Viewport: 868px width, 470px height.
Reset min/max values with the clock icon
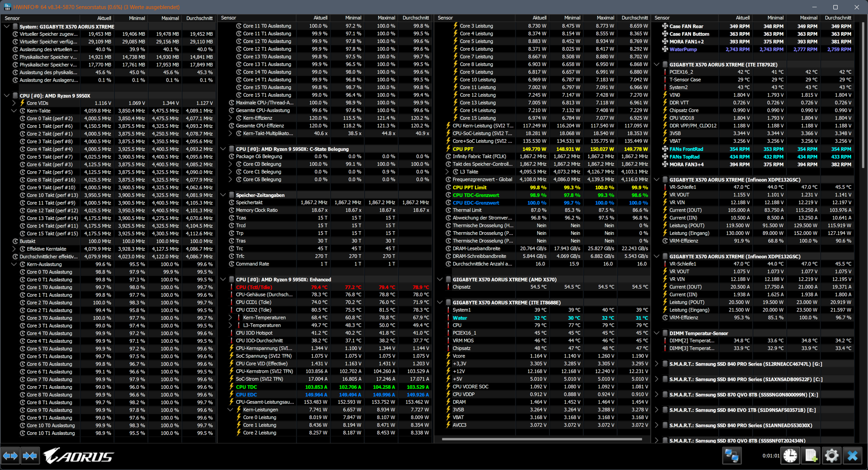790,456
